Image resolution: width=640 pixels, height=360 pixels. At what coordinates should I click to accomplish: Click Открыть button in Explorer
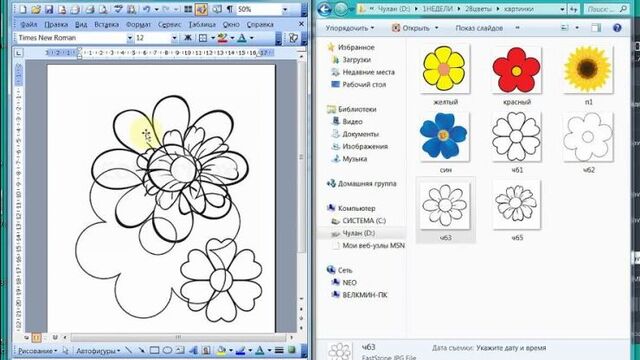pos(416,28)
